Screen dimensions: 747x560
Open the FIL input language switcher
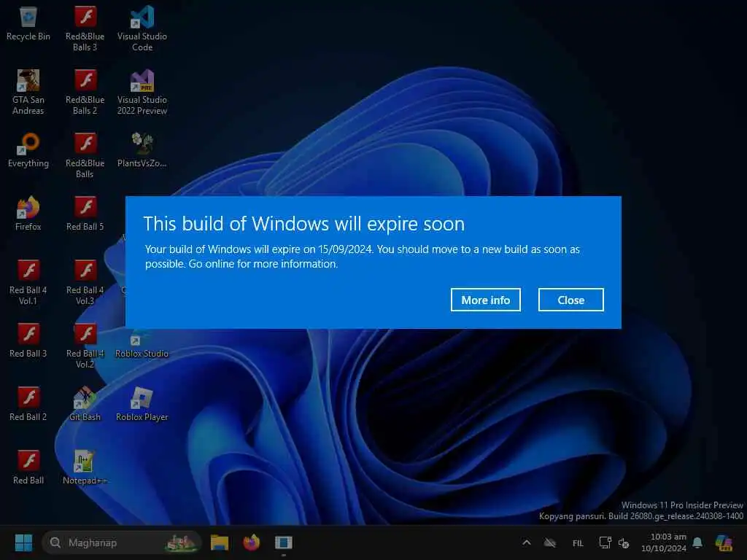pyautogui.click(x=578, y=542)
